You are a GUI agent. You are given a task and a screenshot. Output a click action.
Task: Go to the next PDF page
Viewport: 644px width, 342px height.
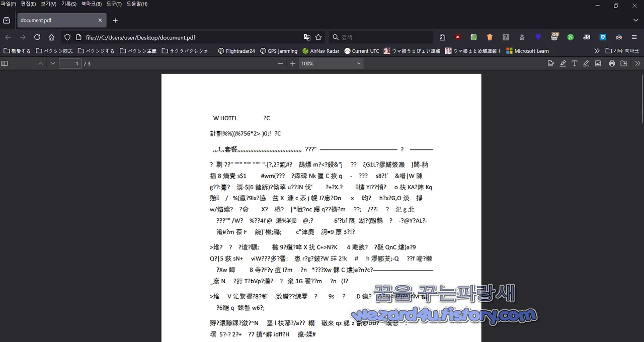(53, 63)
